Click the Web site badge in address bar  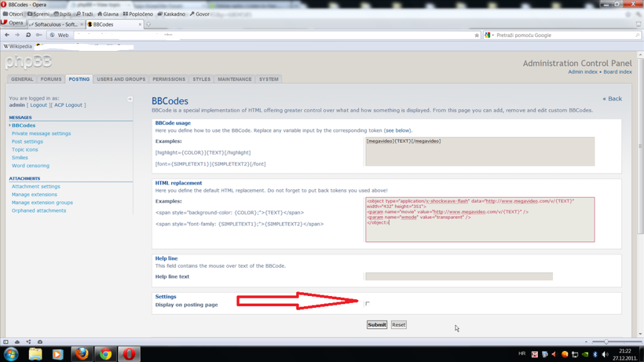(x=59, y=35)
